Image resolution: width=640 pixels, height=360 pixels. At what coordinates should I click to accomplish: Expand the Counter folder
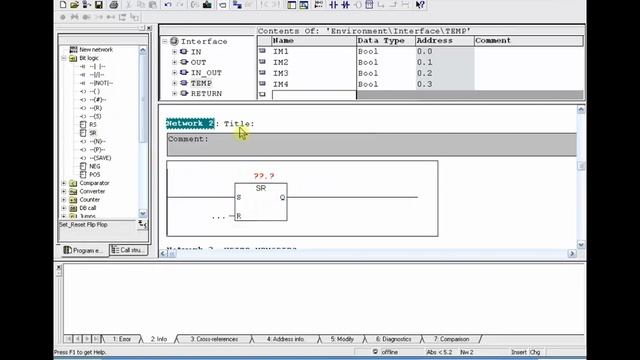pos(64,200)
